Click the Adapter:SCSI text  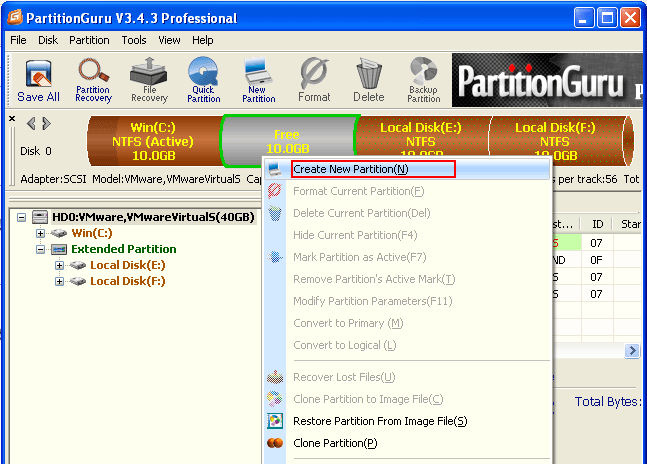pos(53,179)
